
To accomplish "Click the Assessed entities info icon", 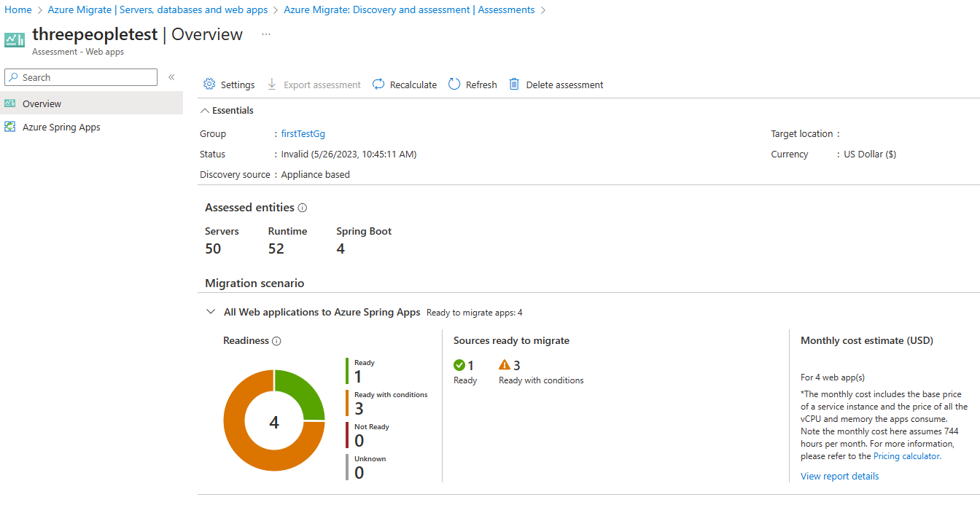I will [x=303, y=208].
